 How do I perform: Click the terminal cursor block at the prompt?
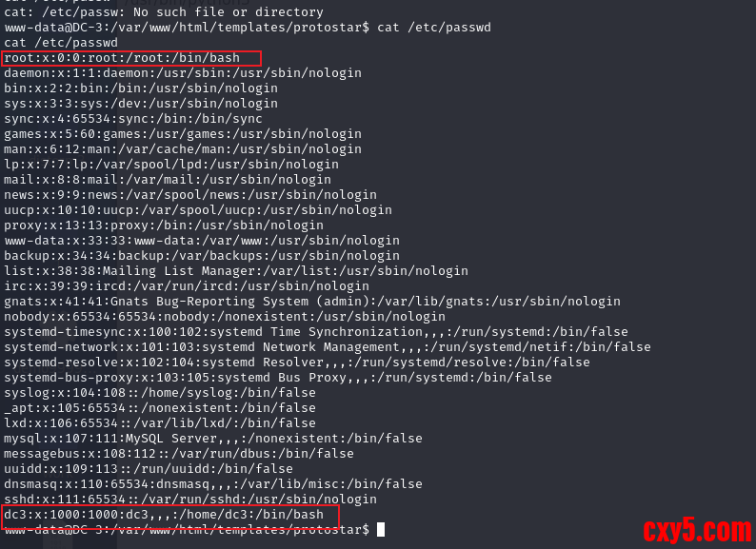pos(381,529)
